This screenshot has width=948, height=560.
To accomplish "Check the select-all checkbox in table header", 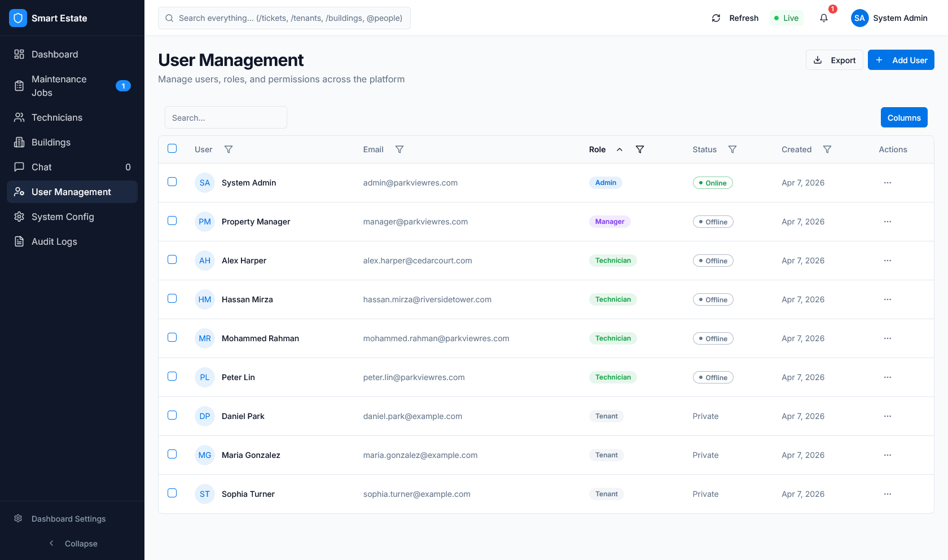I will point(172,148).
